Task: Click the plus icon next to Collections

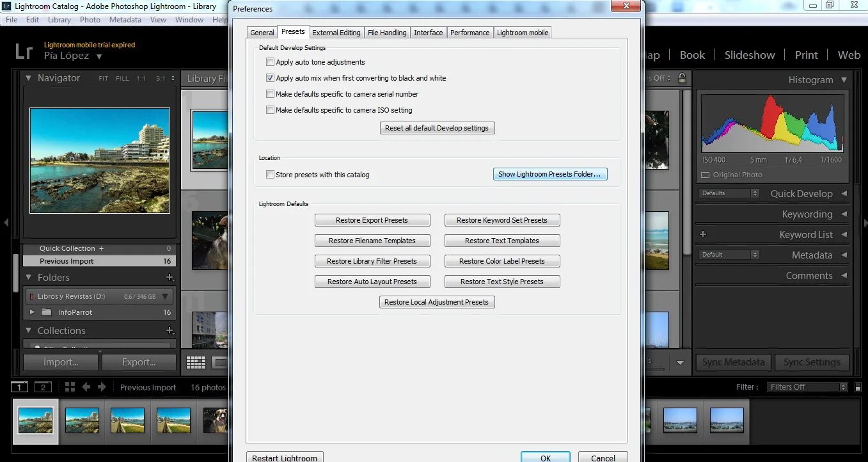Action: coord(170,331)
